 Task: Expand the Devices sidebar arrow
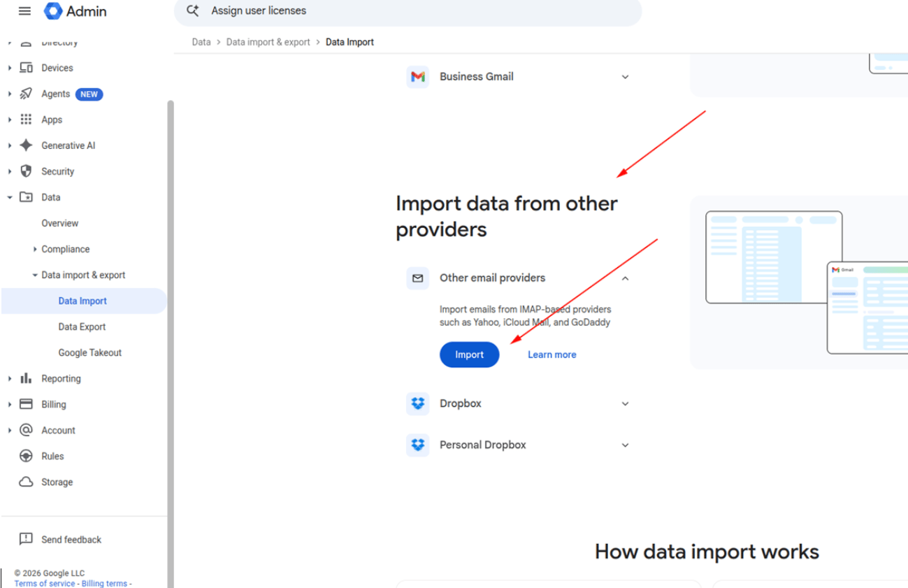click(x=10, y=68)
